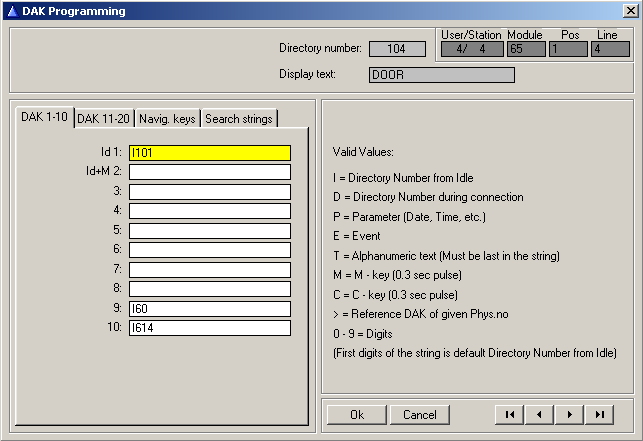Switch to the DAK 11-20 tab
Image resolution: width=643 pixels, height=441 pixels.
pyautogui.click(x=104, y=118)
